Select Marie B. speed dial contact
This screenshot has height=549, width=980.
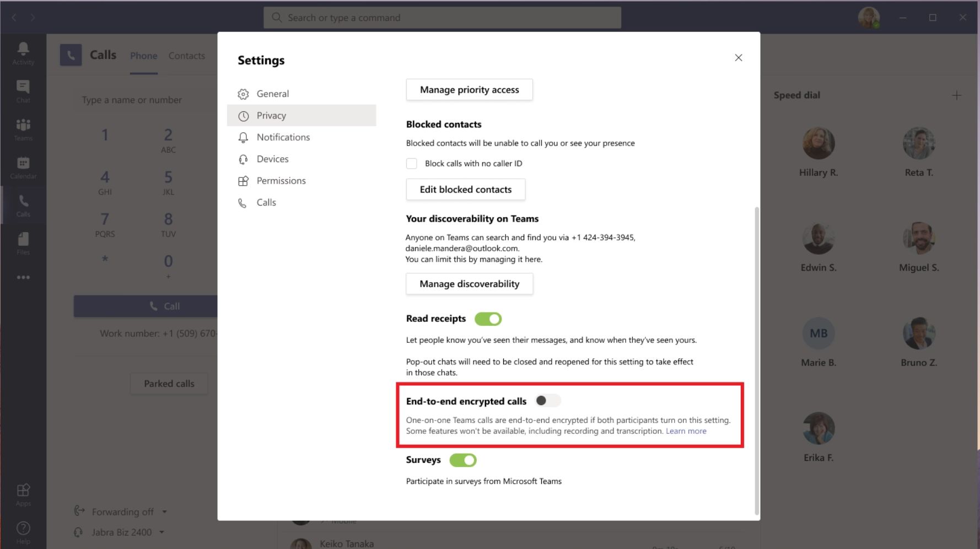click(819, 342)
